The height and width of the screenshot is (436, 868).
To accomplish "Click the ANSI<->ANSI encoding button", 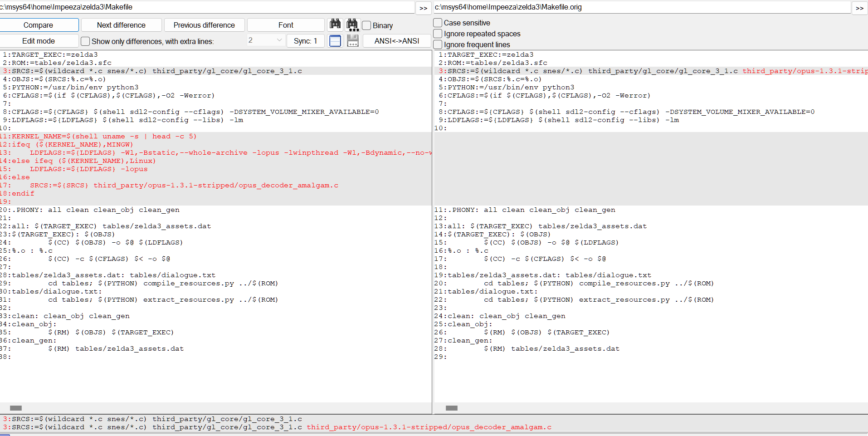I will pyautogui.click(x=396, y=41).
